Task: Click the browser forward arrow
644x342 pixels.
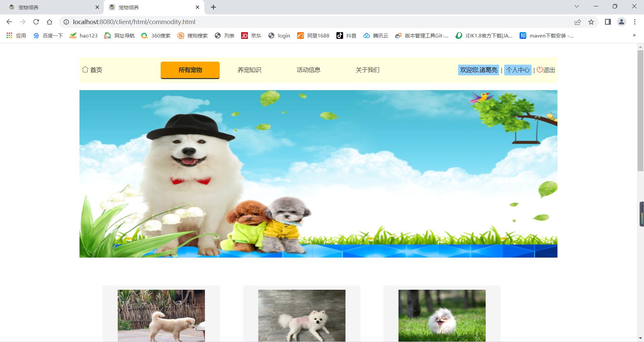Action: click(22, 22)
